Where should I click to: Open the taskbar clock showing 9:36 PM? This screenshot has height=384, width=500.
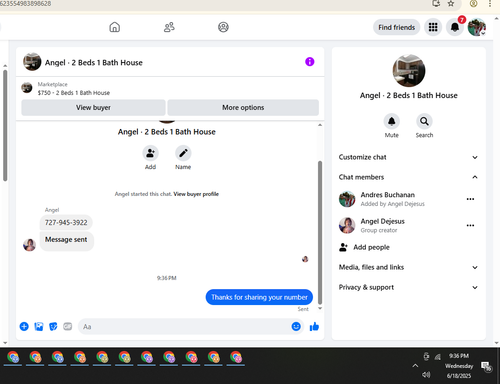pyautogui.click(x=459, y=366)
